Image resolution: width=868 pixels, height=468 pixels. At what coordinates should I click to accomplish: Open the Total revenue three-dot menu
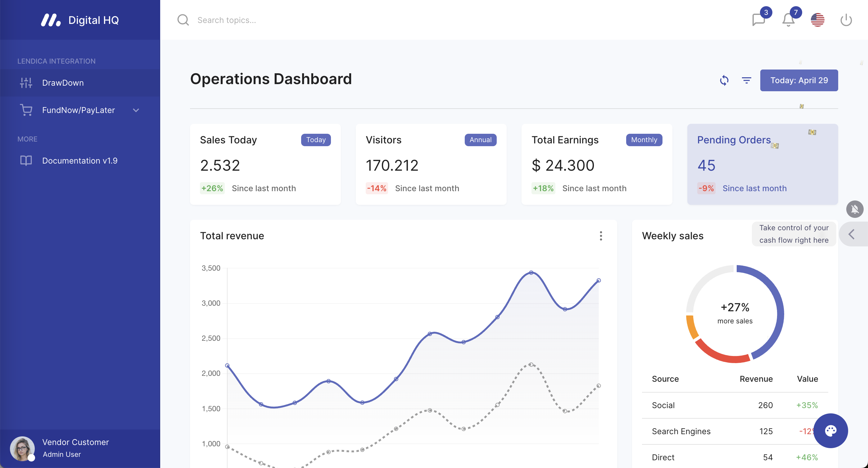(x=600, y=236)
